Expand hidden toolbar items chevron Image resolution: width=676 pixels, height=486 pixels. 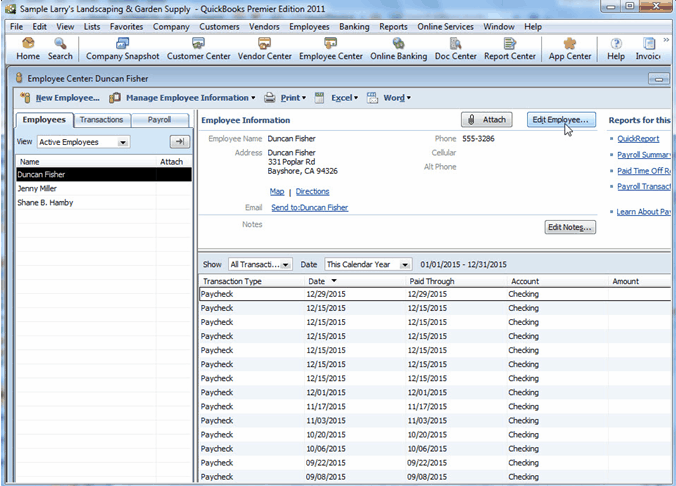pyautogui.click(x=666, y=40)
